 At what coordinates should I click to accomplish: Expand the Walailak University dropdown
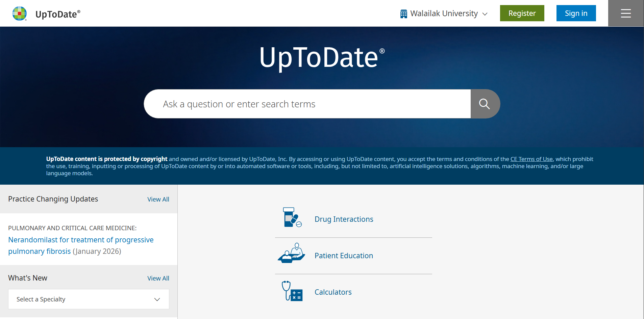pyautogui.click(x=444, y=14)
